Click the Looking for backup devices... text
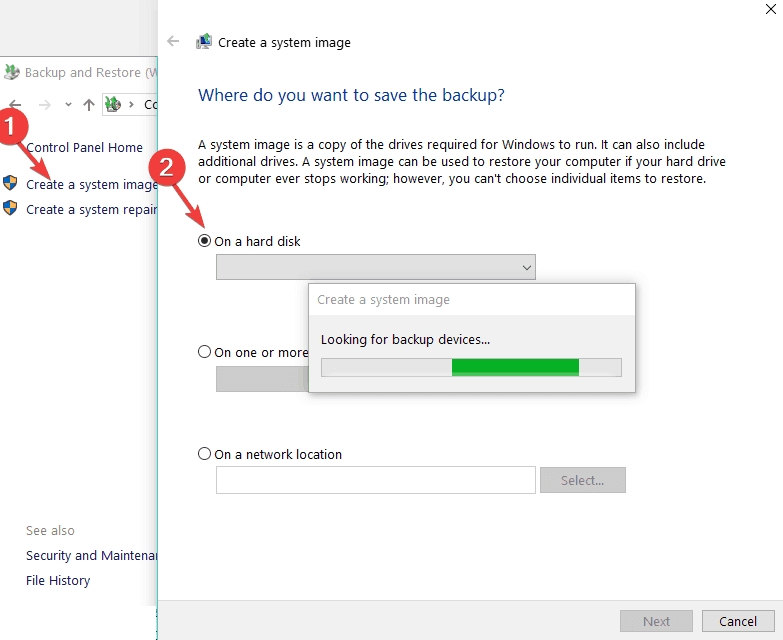Image resolution: width=783 pixels, height=640 pixels. (x=405, y=340)
